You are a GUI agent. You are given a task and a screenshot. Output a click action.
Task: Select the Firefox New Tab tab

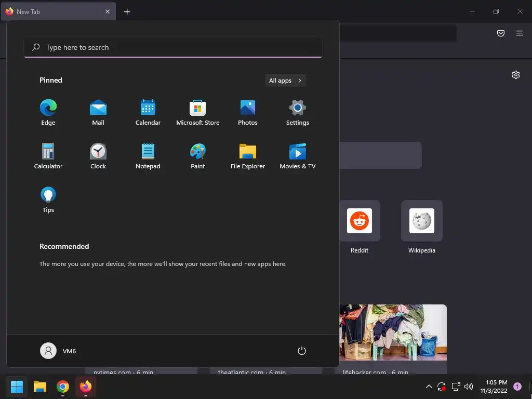point(58,11)
